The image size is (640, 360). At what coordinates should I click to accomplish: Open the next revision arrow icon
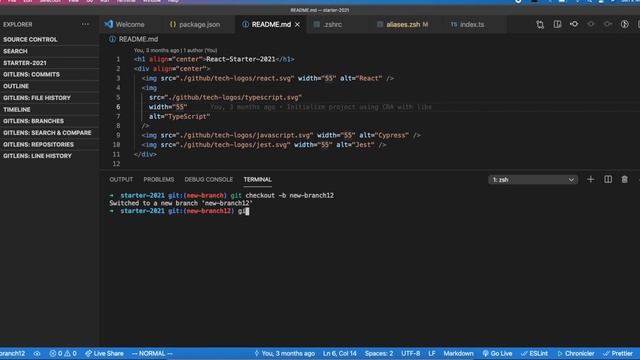click(607, 24)
